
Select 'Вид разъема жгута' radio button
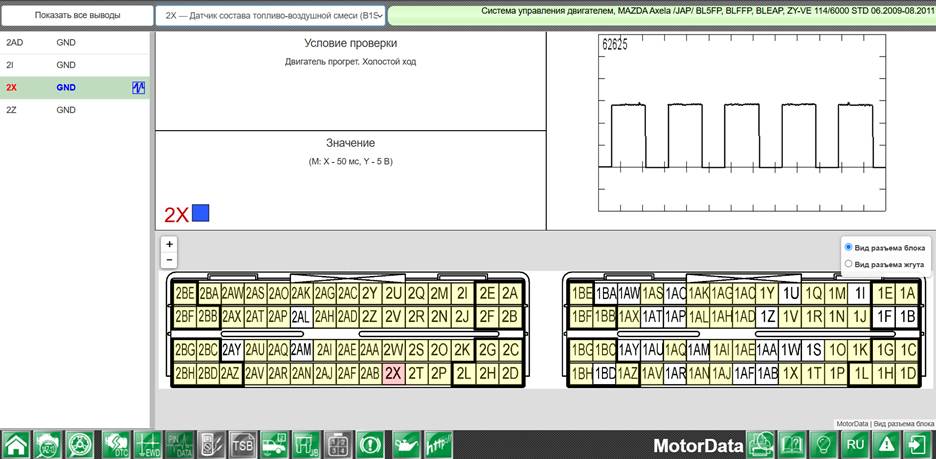(848, 263)
